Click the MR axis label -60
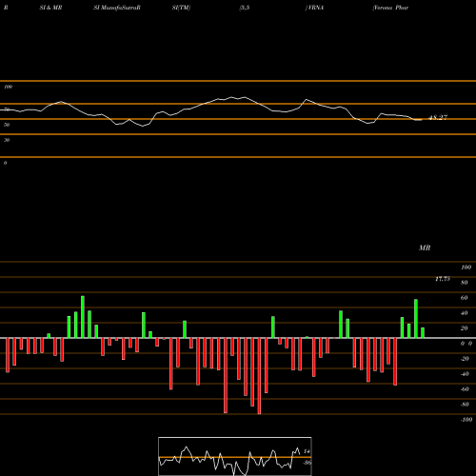Screen dimensions: 476x476 pos(465,389)
